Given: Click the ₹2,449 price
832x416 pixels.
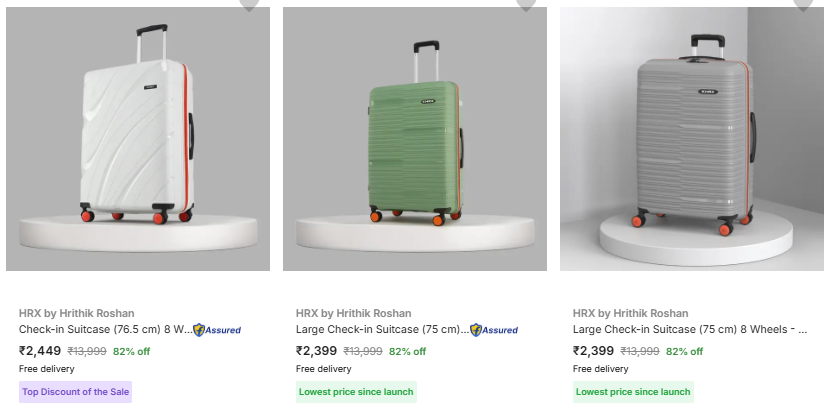Looking at the screenshot, I should click(40, 351).
